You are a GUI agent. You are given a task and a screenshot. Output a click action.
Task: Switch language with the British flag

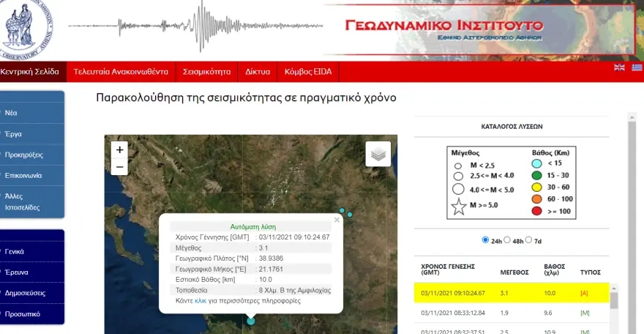[x=619, y=68]
